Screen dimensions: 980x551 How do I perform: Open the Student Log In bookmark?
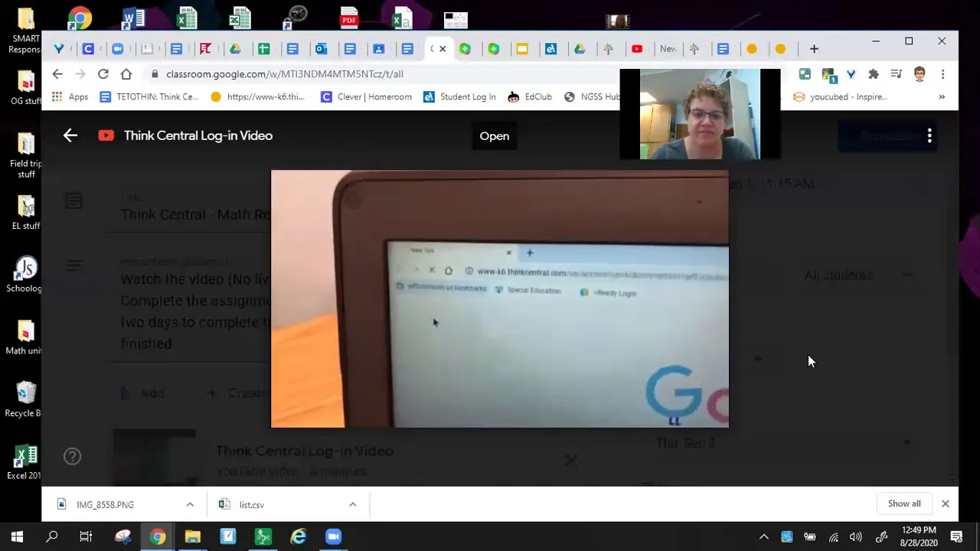[x=459, y=97]
